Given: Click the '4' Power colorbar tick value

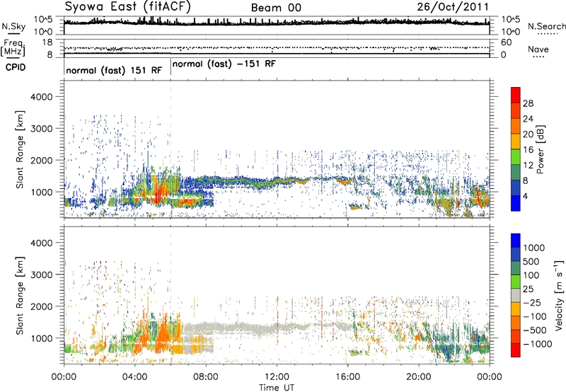Looking at the screenshot, I should pos(525,196).
